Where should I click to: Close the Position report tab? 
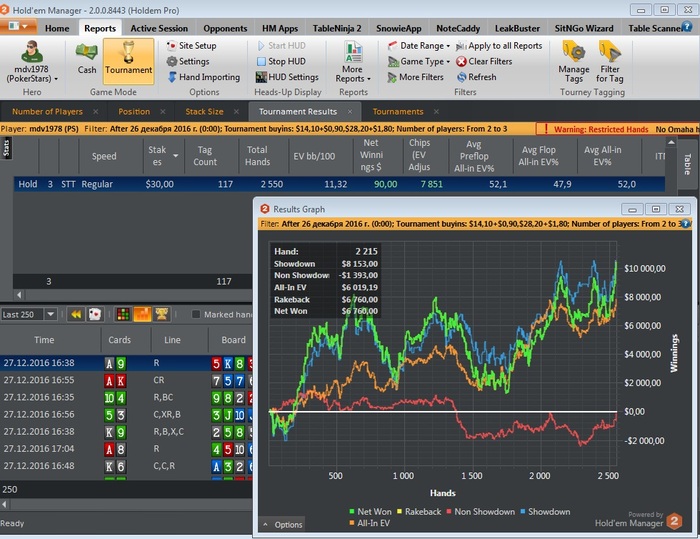pos(162,112)
